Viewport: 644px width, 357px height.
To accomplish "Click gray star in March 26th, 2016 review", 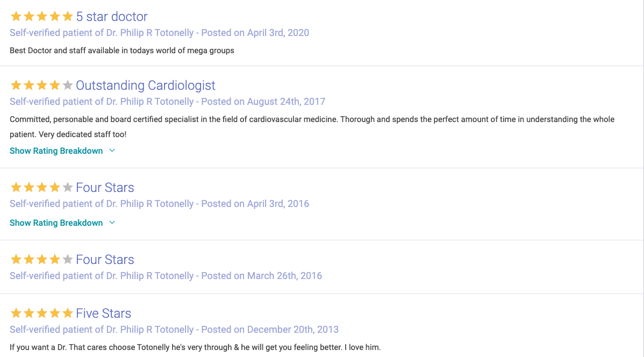I will (68, 260).
